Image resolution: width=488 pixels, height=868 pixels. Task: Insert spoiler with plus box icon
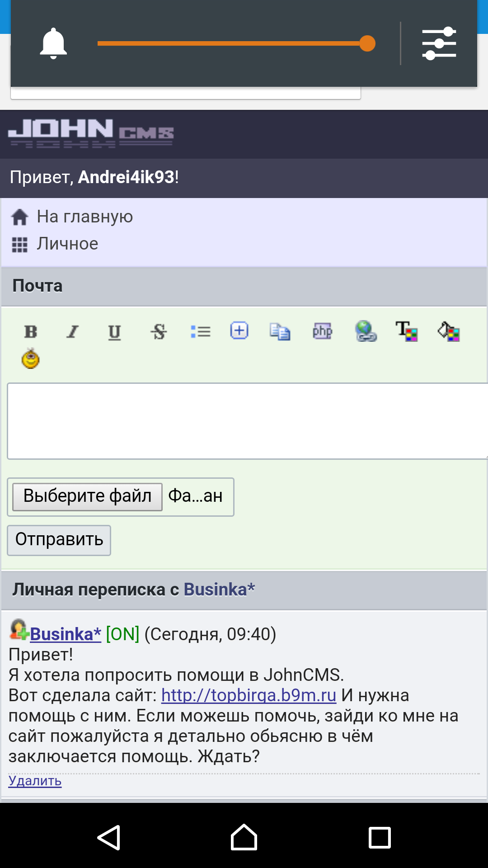tap(239, 330)
